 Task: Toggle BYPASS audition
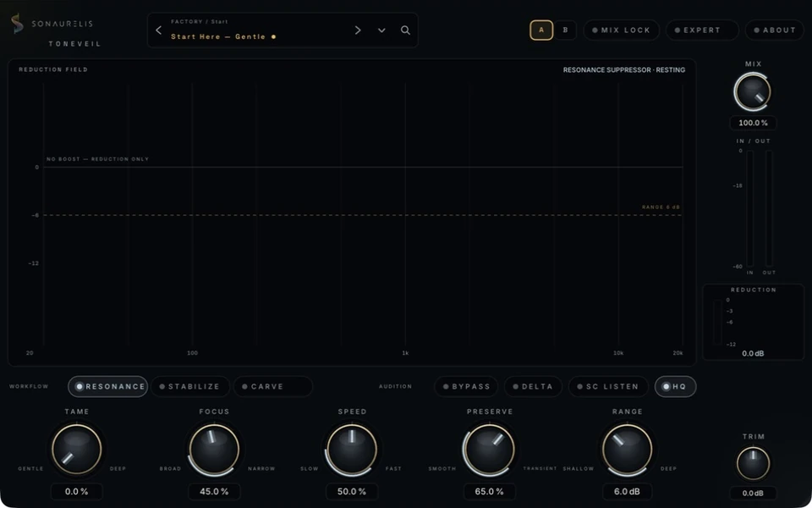(x=466, y=386)
